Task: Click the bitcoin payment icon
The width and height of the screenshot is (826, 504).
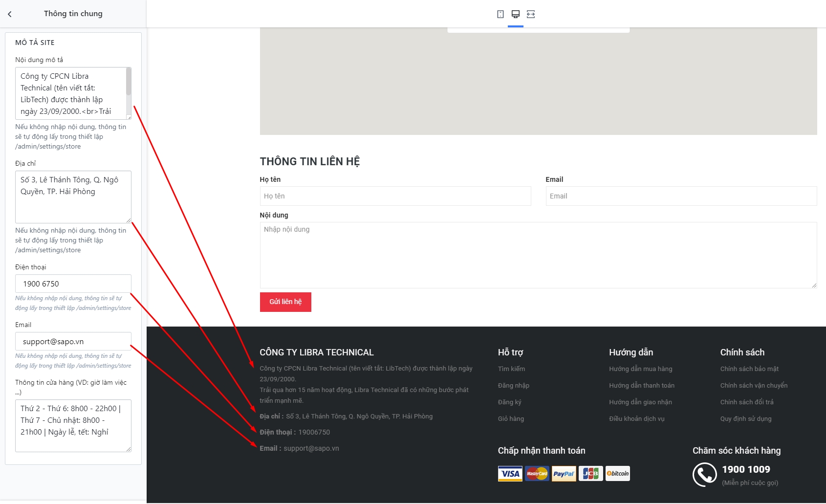Action: click(x=618, y=474)
